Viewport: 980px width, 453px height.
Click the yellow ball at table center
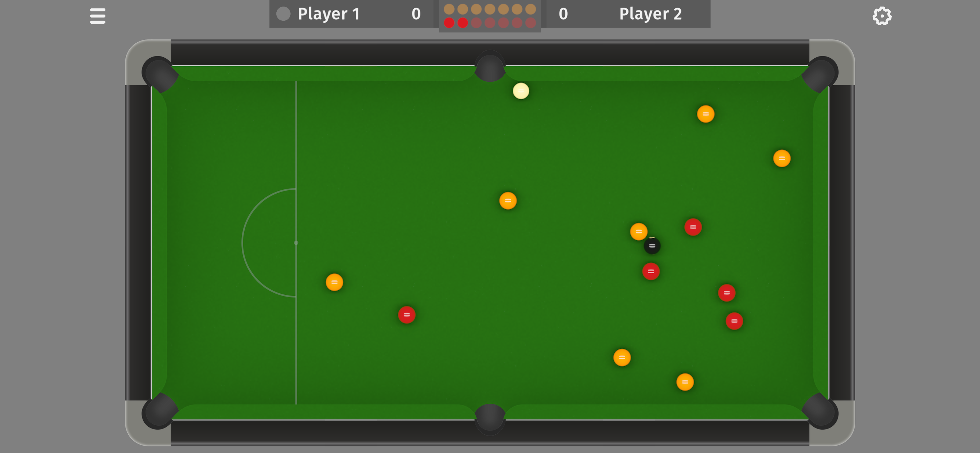[508, 201]
